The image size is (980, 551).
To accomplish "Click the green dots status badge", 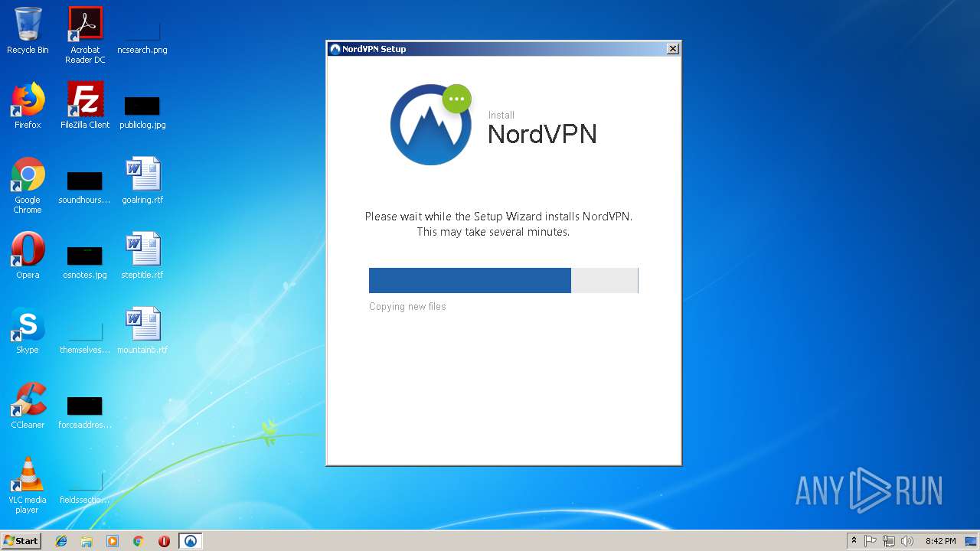I will tap(457, 99).
